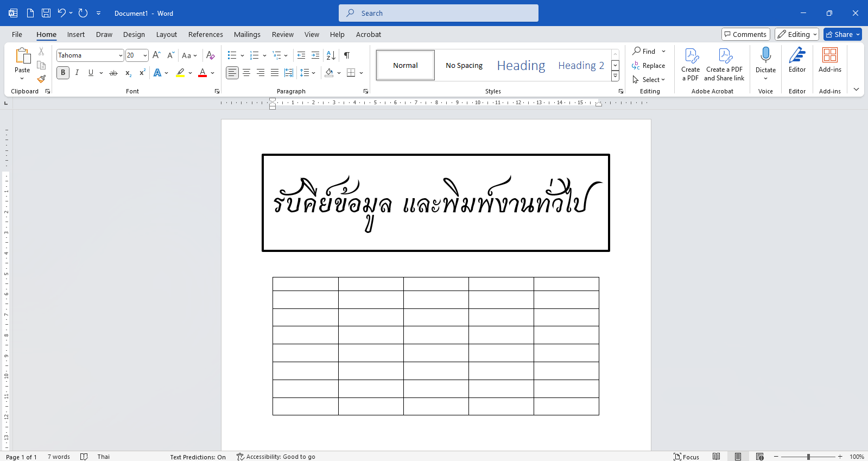Click the Show/Hide paragraph marks icon
Screen dimensions: 868x461
click(347, 55)
